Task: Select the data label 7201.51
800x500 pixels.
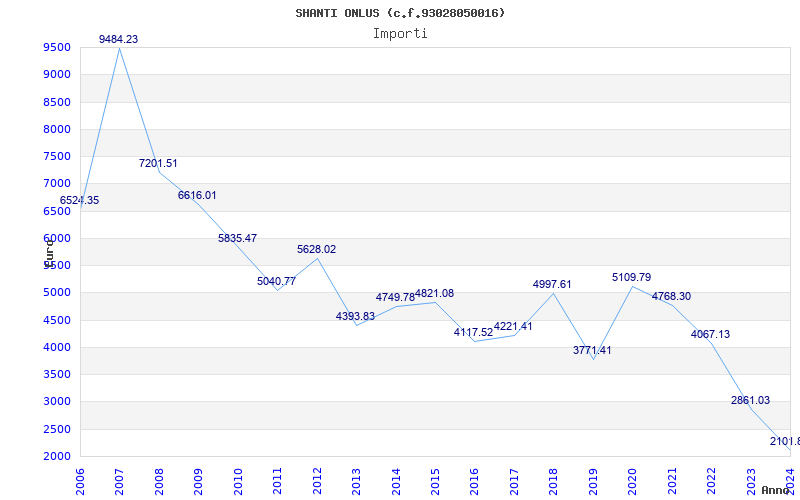Action: 158,163
